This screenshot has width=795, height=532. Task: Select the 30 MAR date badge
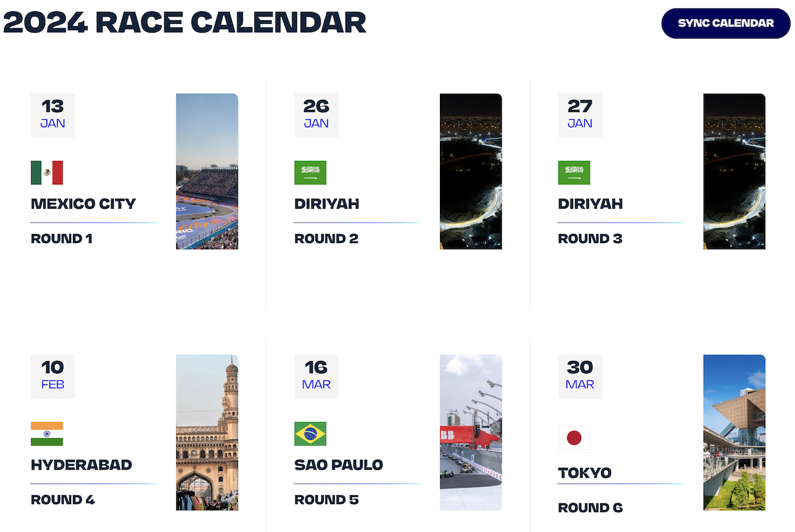point(580,376)
